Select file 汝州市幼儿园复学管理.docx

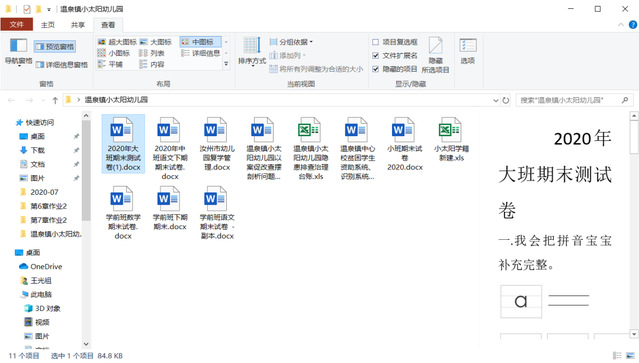tap(217, 144)
